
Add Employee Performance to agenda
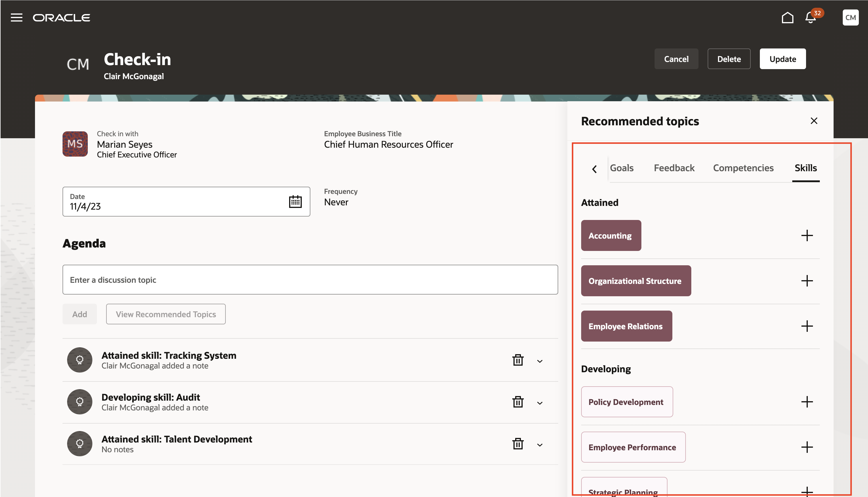[807, 447]
